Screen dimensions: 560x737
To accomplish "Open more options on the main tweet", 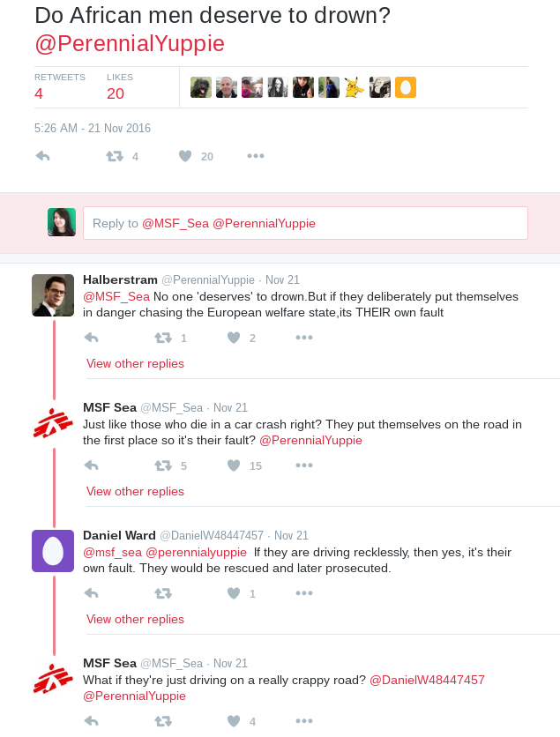I will pos(256,156).
